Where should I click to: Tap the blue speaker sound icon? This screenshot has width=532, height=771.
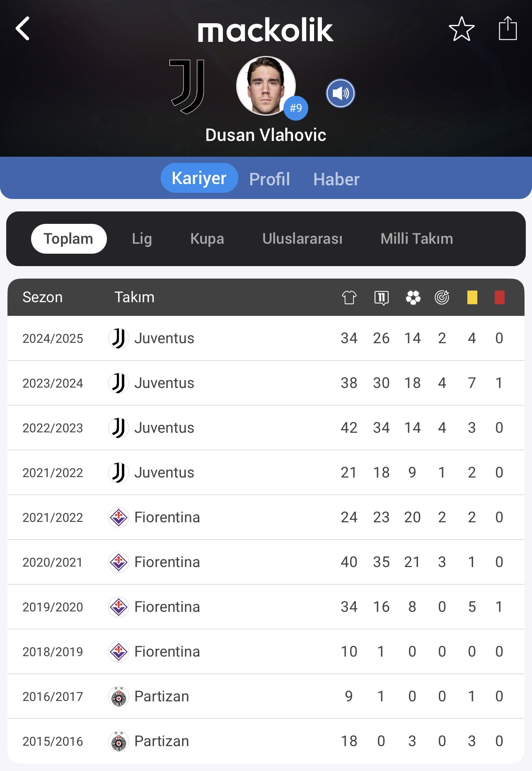point(341,93)
